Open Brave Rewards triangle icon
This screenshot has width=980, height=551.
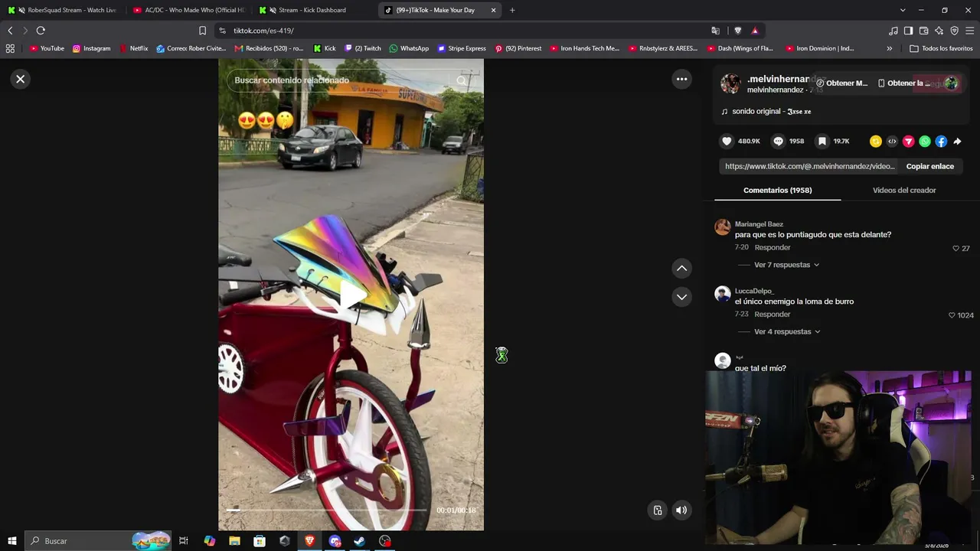tap(755, 31)
